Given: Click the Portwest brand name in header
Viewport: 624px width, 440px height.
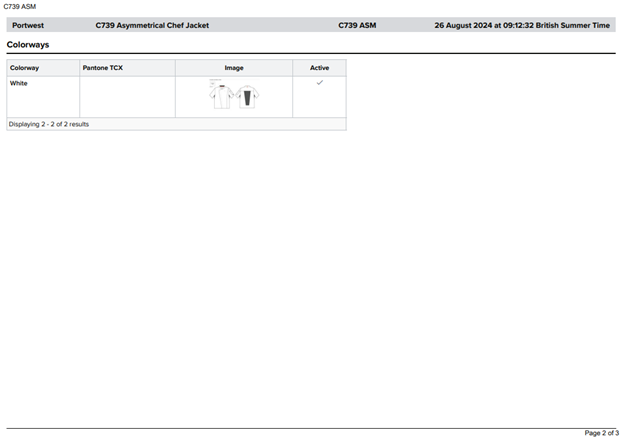Looking at the screenshot, I should (x=27, y=25).
